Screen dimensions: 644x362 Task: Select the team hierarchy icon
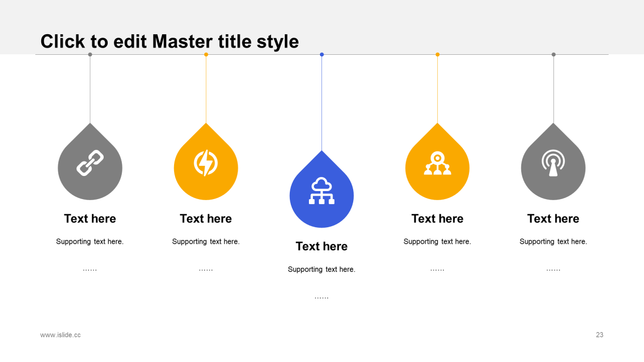[437, 163]
